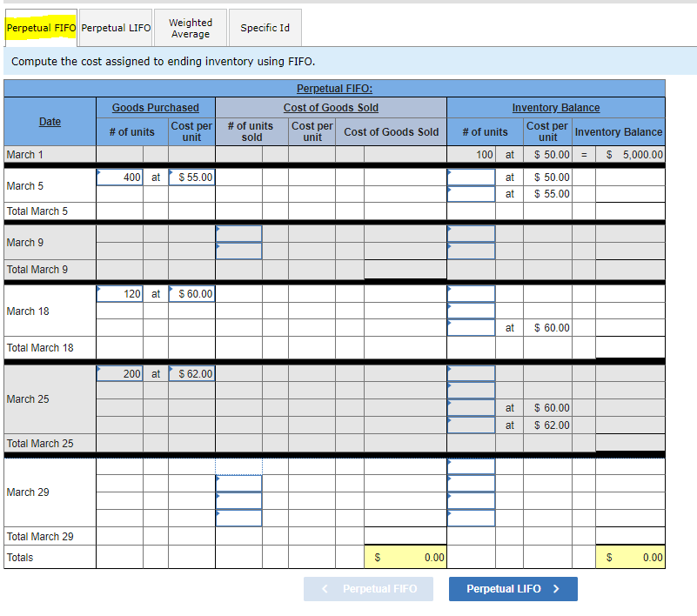This screenshot has height=616, width=697.
Task: Open the Weighted Average tab
Action: click(191, 28)
